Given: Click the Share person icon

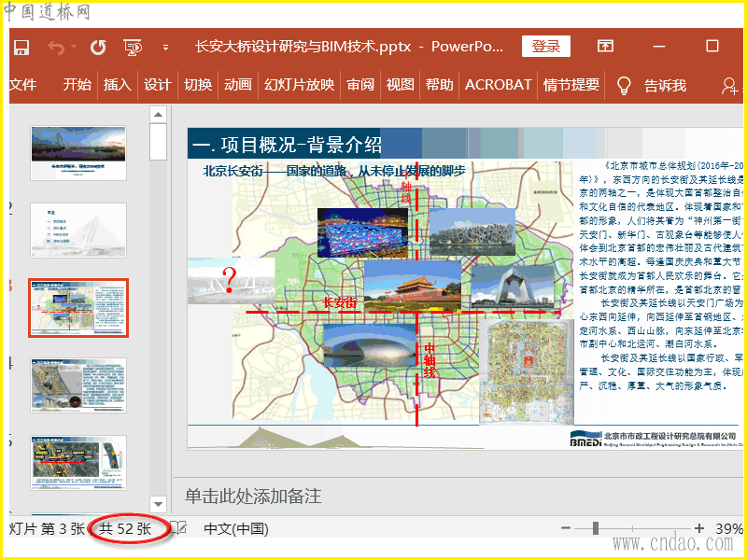Looking at the screenshot, I should click(729, 86).
